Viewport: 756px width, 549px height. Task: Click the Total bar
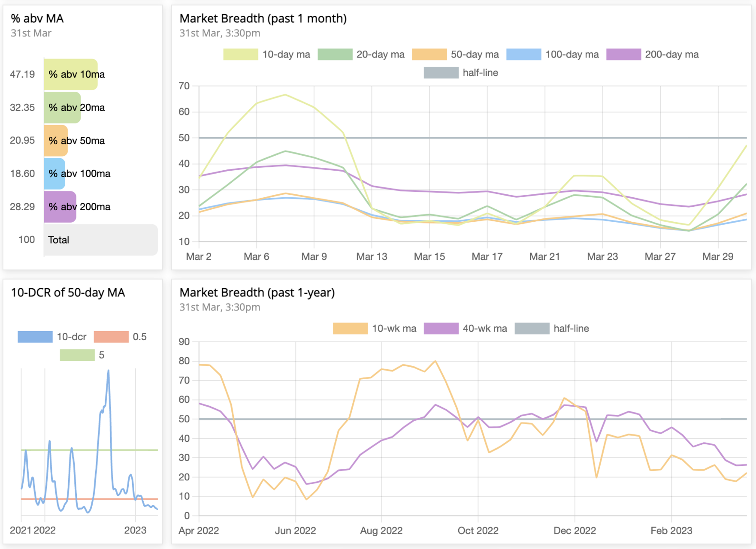click(x=101, y=240)
